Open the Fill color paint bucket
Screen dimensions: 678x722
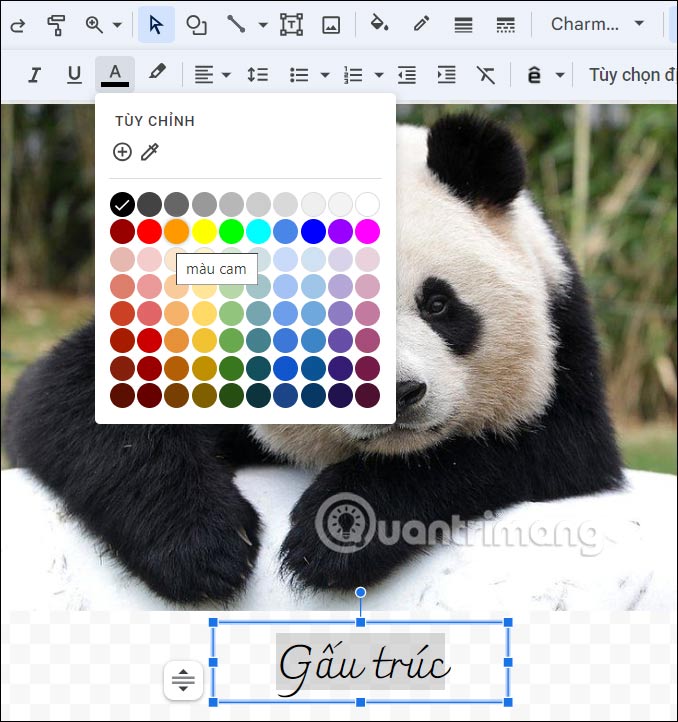point(379,23)
